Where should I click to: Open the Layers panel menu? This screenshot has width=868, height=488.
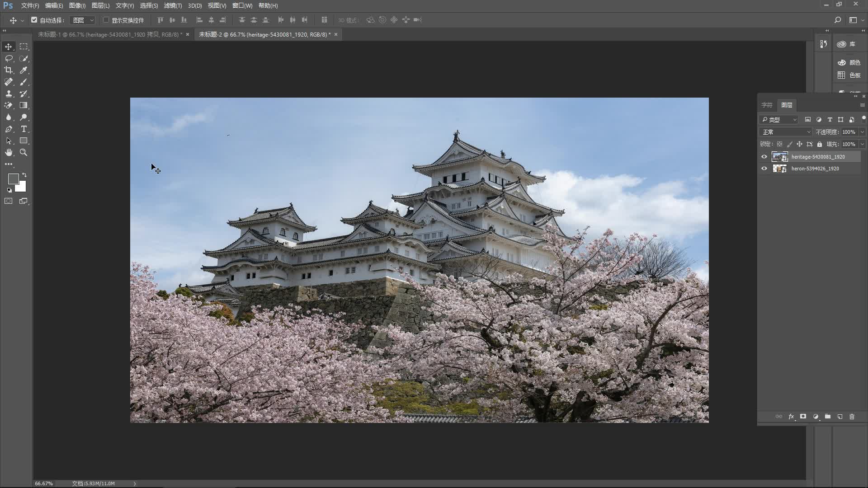pos(862,105)
